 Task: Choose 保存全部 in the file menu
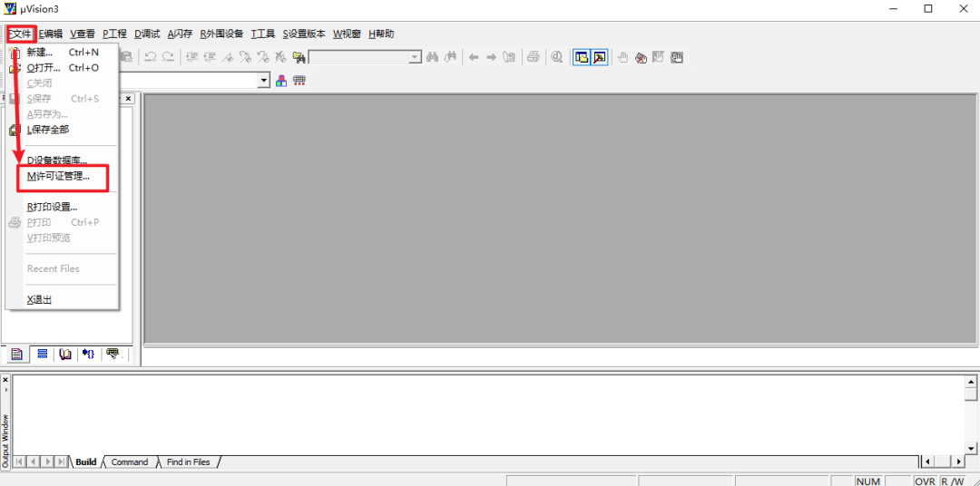click(x=63, y=130)
